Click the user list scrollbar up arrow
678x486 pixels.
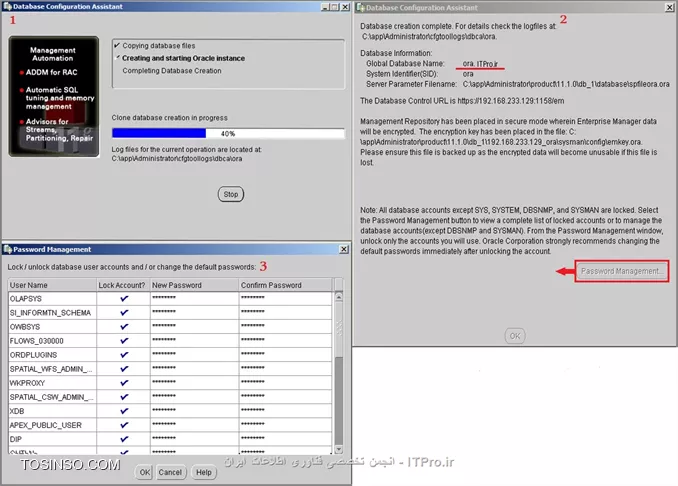[x=339, y=297]
